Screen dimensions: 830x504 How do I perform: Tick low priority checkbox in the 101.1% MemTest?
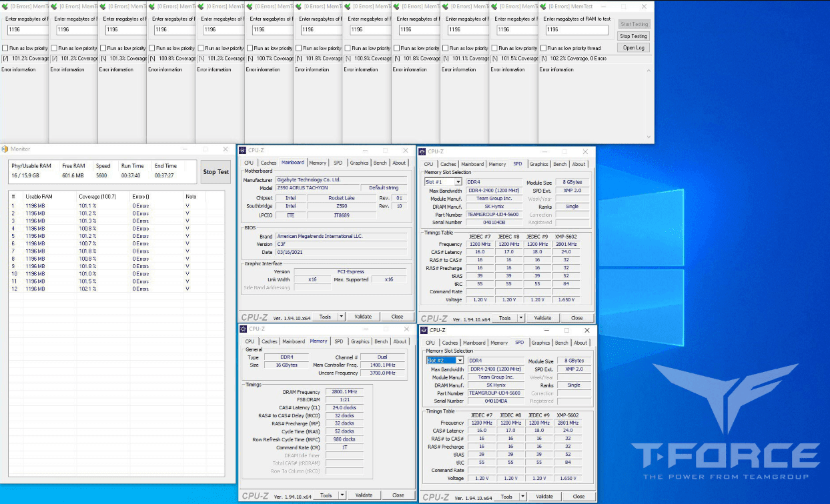[446, 48]
